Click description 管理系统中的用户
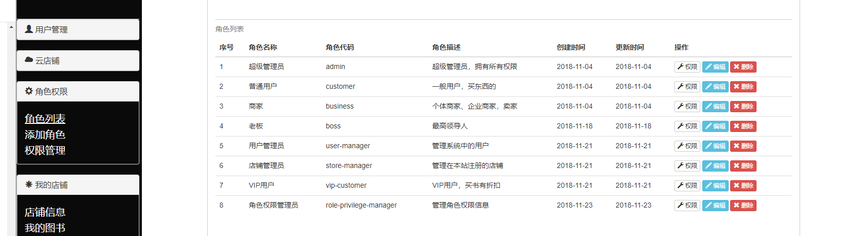868x236 pixels. point(461,146)
